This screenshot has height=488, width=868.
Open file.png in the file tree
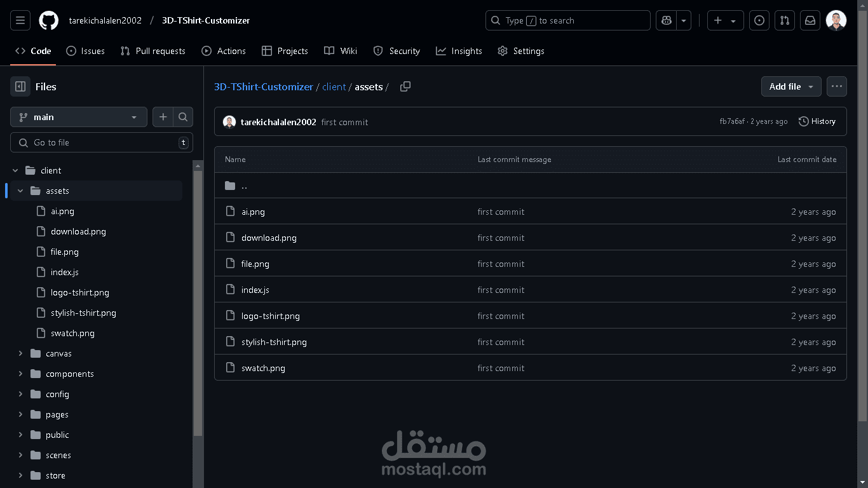tap(65, 252)
